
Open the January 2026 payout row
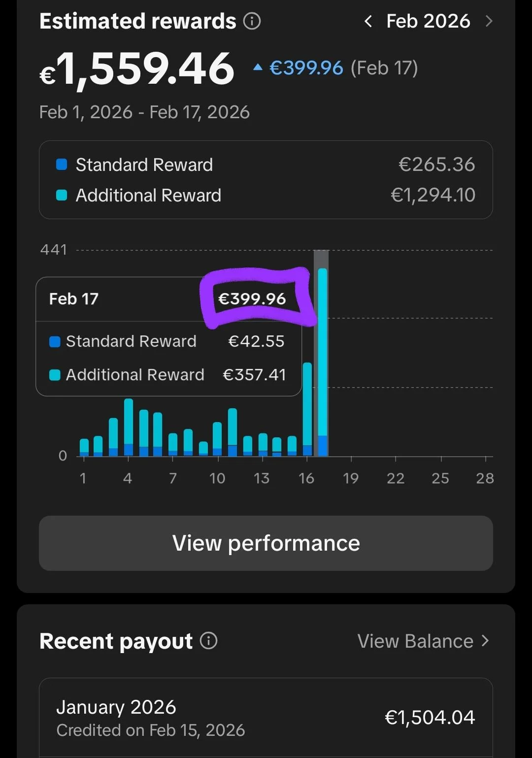266,718
